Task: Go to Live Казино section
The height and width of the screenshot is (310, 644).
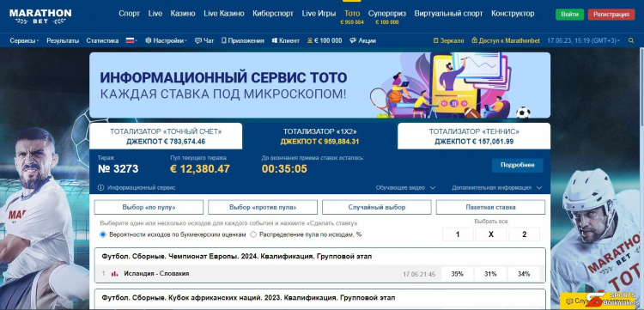Action: 224,14
